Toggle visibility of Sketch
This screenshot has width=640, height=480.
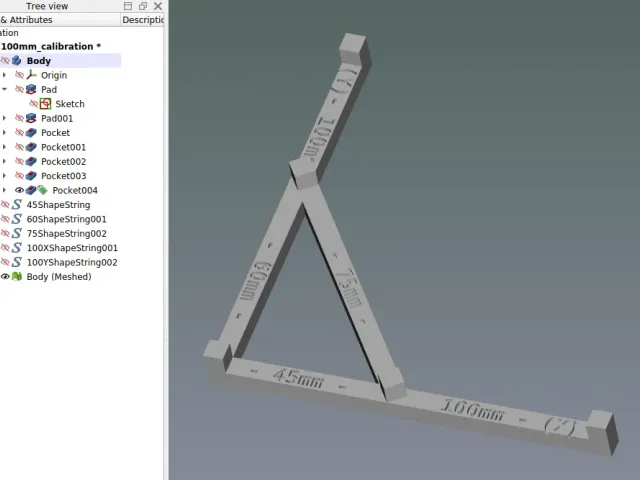pos(34,104)
